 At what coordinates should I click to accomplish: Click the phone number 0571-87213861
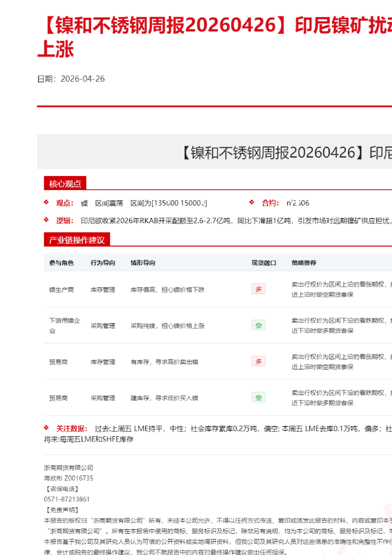click(67, 499)
